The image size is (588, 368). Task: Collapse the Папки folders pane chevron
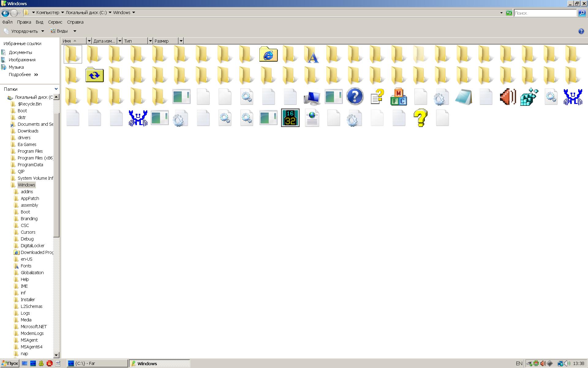(x=56, y=89)
